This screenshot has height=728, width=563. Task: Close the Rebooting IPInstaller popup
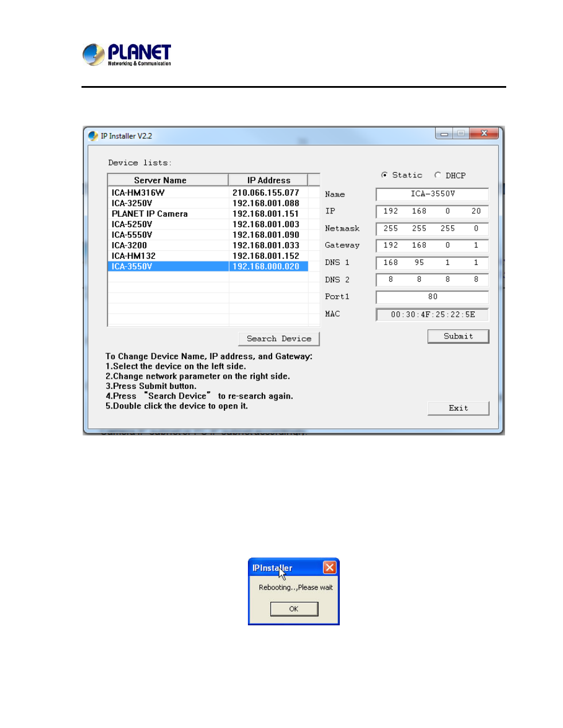point(329,567)
